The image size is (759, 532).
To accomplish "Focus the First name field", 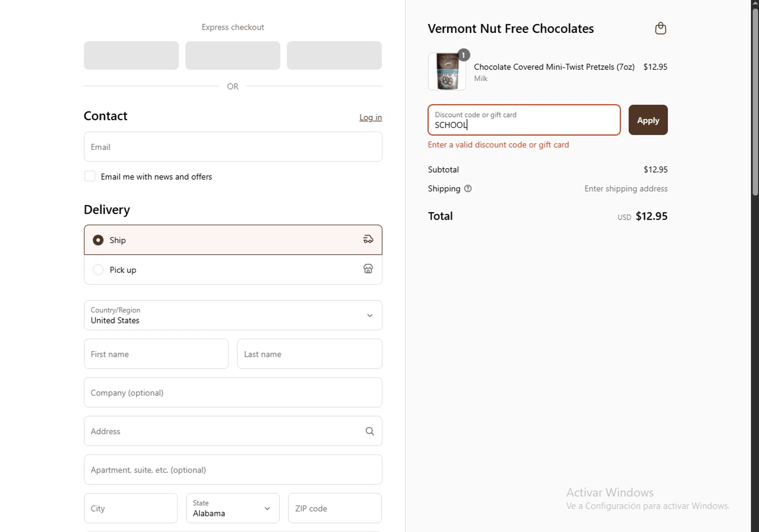I will (x=156, y=354).
